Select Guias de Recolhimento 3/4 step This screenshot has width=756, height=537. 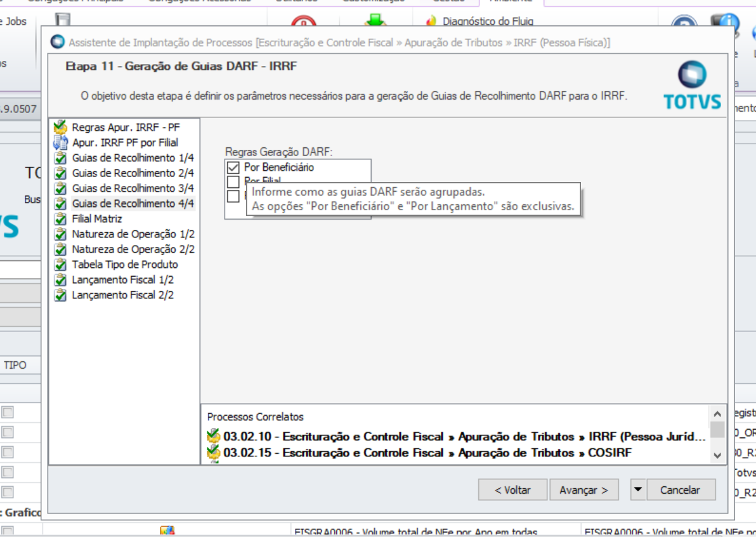tap(133, 188)
